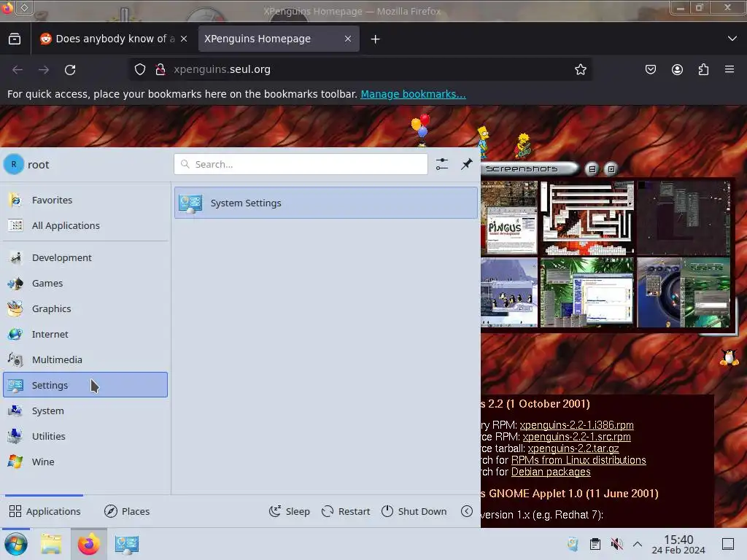Select the Games category
Screen dimensions: 747x560
[x=86, y=284]
